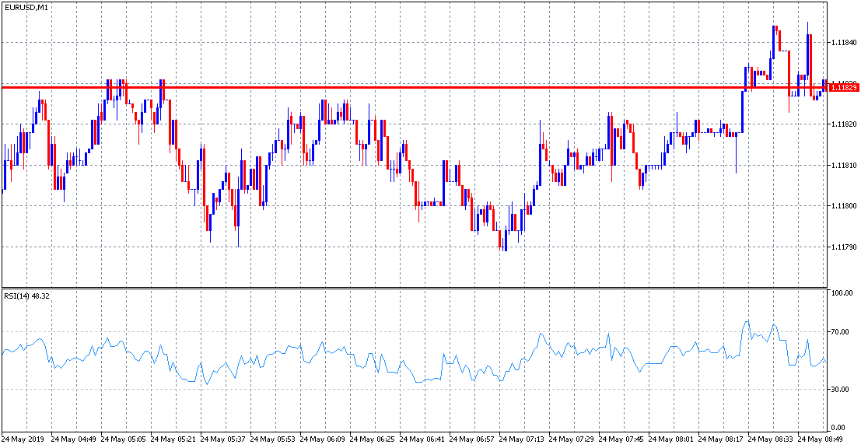Click the 24 May 06:41 time label
868x448 pixels.
point(423,439)
